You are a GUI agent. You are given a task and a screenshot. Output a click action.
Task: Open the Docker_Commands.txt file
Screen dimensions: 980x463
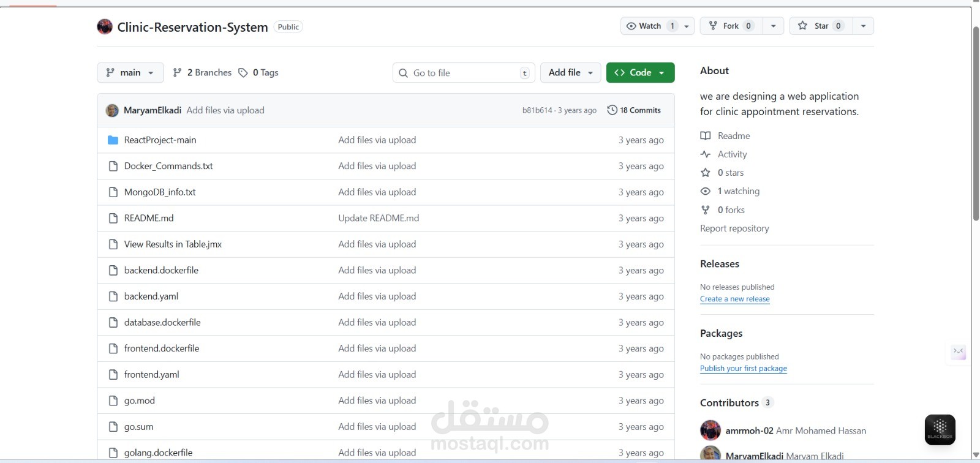[x=168, y=166]
